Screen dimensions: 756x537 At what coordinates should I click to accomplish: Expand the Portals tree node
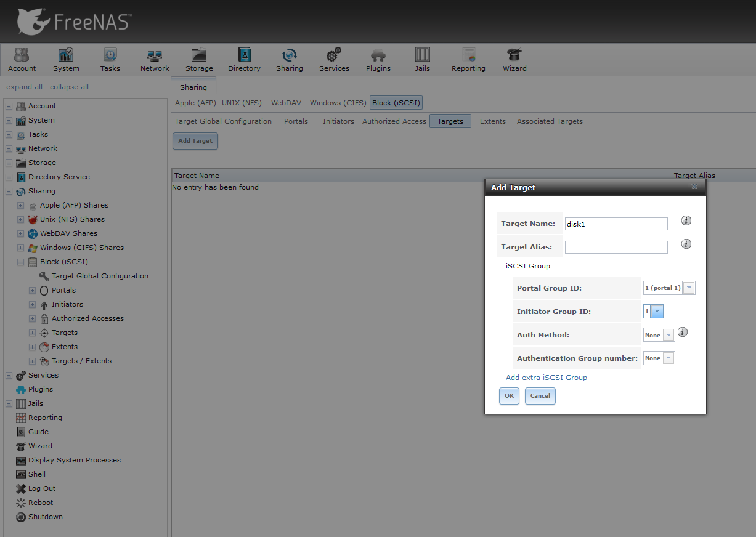(33, 290)
